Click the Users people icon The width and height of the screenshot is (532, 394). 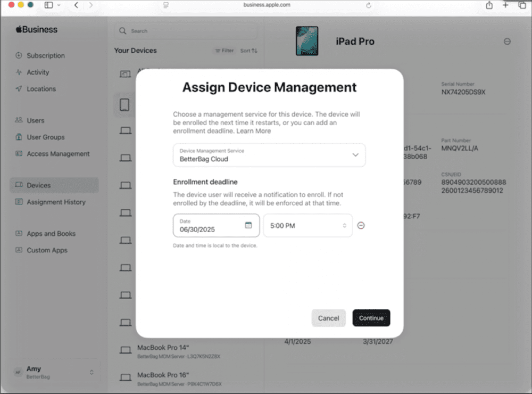click(19, 120)
